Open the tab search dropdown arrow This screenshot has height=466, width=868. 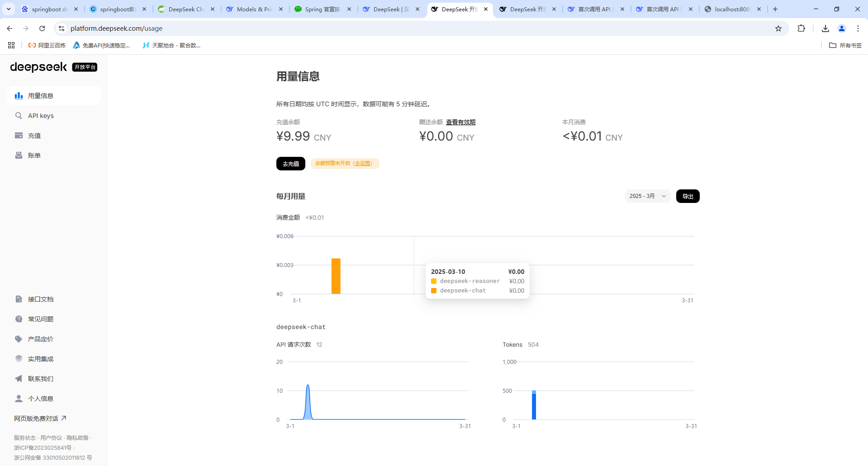click(9, 9)
